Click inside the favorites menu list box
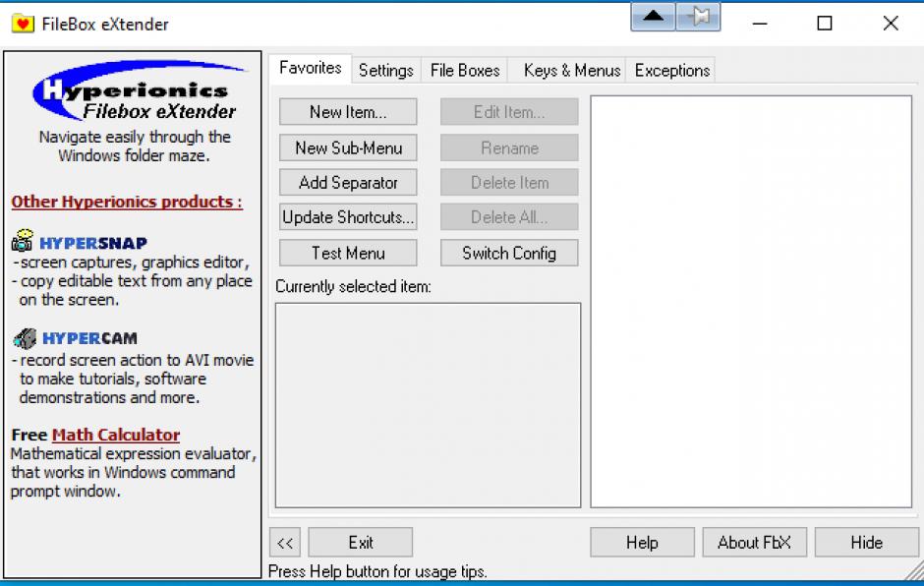Image resolution: width=924 pixels, height=586 pixels. coord(751,301)
